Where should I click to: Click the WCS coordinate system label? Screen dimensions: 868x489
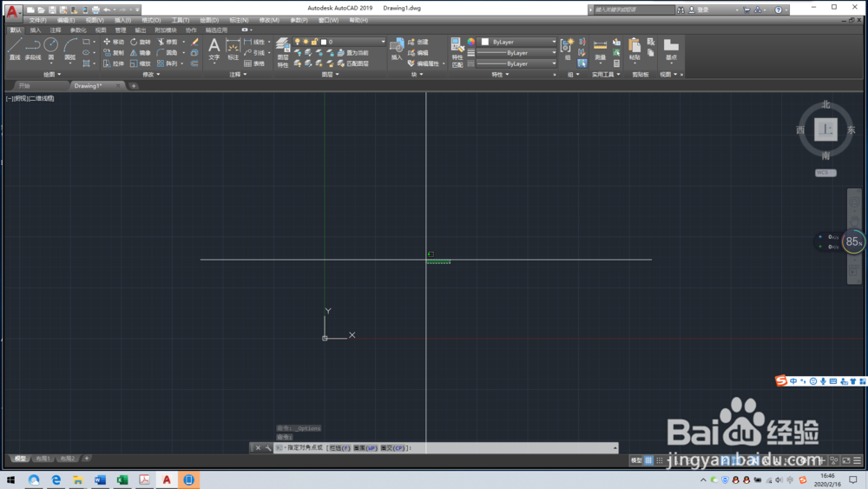point(825,173)
